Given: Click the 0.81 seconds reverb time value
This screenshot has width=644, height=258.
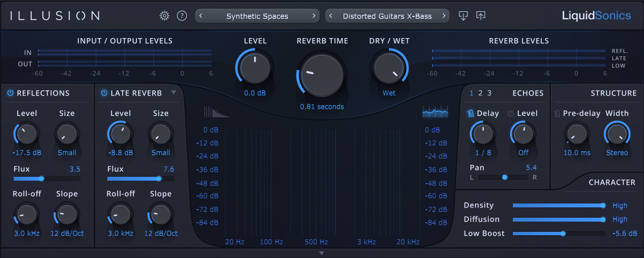Looking at the screenshot, I should coord(322,107).
